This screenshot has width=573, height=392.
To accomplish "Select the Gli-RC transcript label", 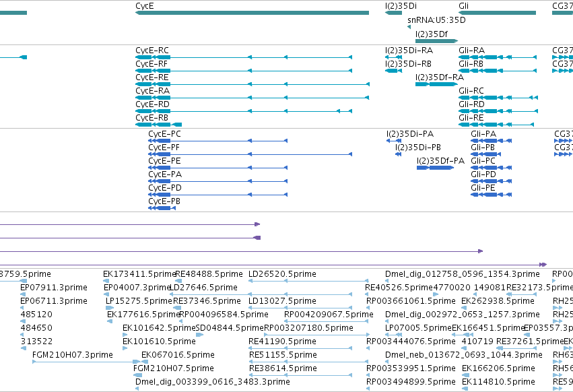I will (x=471, y=91).
